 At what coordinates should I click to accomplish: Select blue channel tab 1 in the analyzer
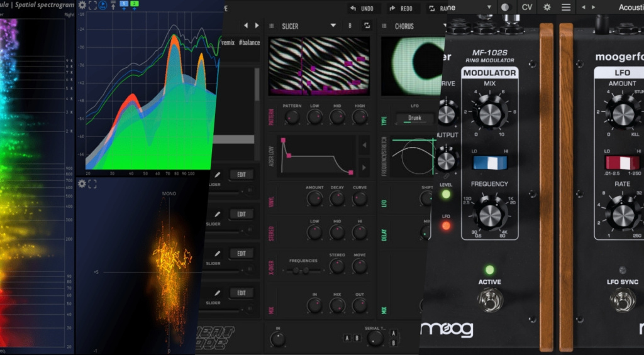coord(123,5)
